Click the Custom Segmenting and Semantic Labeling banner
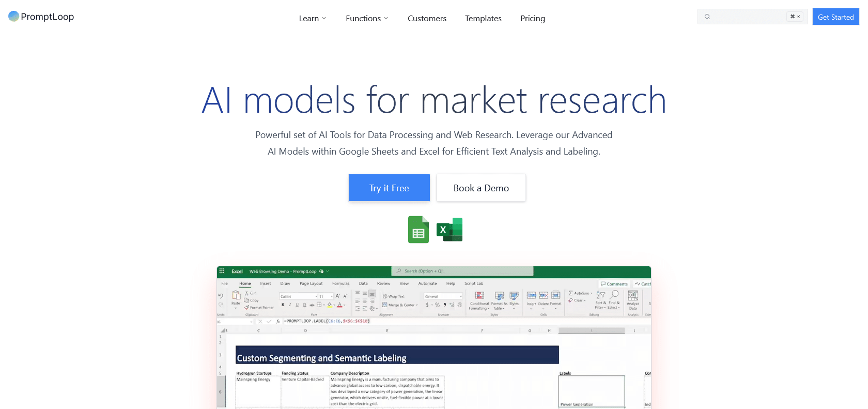 [x=397, y=355]
